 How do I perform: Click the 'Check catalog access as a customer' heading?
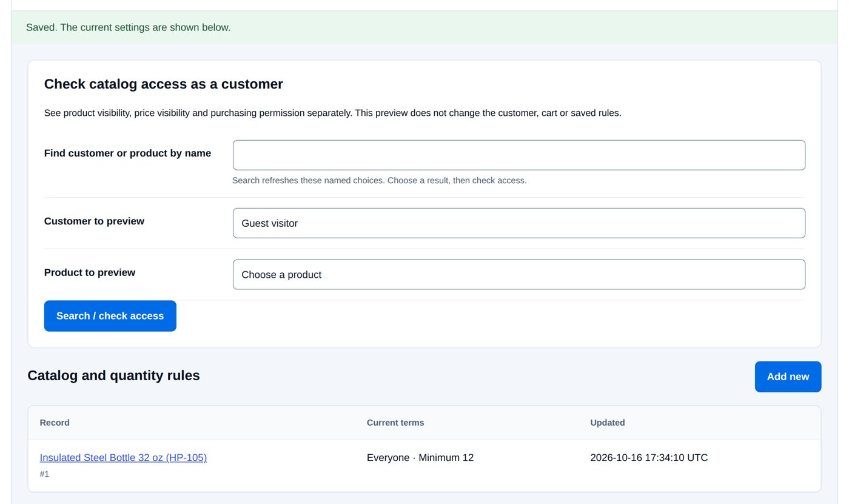point(164,84)
